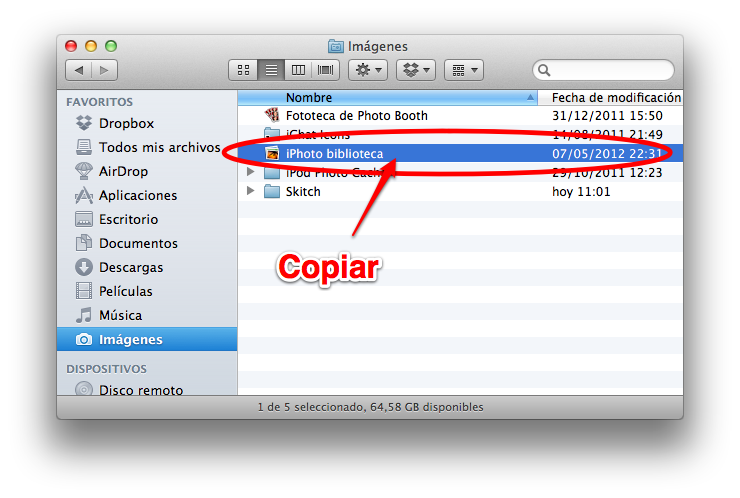Switch to column view
This screenshot has height=498, width=740.
tap(298, 70)
